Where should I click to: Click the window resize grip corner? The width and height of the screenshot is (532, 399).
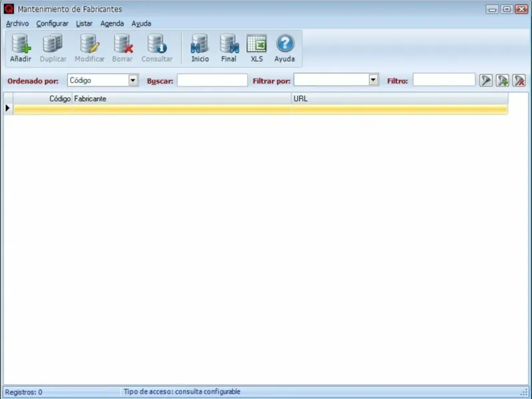[525, 392]
